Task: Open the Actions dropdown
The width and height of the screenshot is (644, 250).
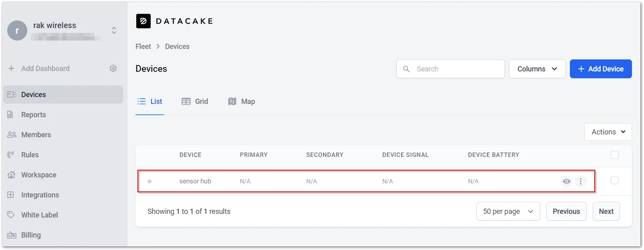Action: 608,132
